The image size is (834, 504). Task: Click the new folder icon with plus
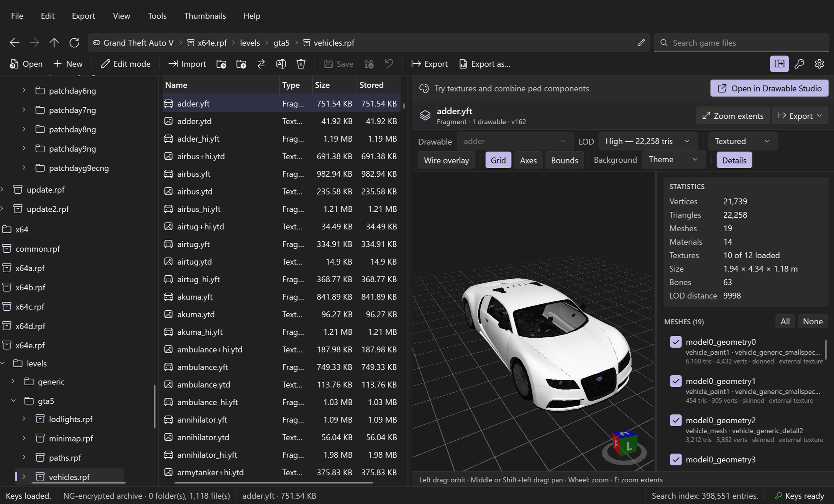(x=241, y=64)
